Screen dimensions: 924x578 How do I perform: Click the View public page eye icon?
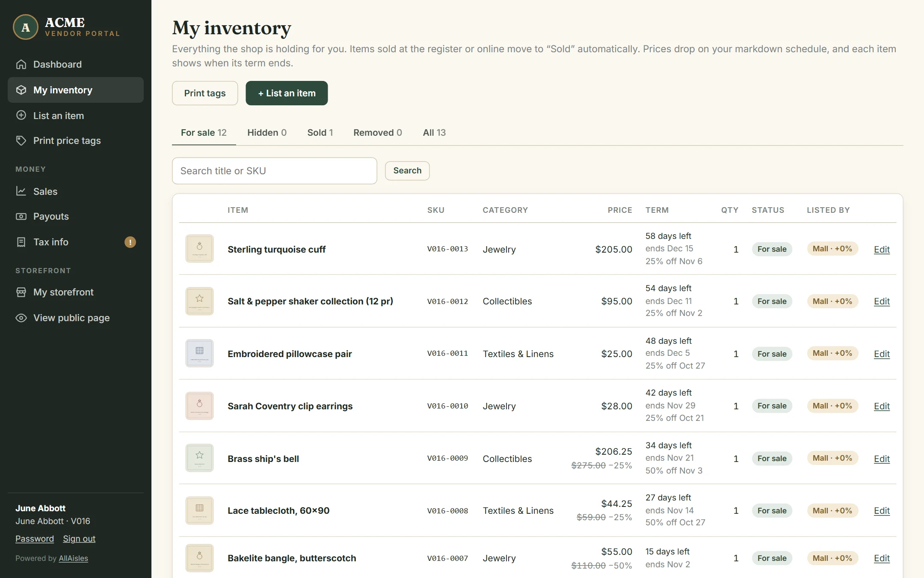pyautogui.click(x=21, y=318)
